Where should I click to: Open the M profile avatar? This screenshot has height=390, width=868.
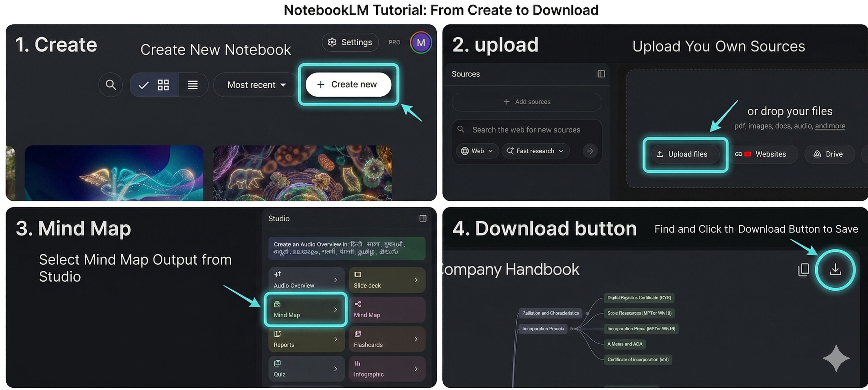tap(420, 43)
